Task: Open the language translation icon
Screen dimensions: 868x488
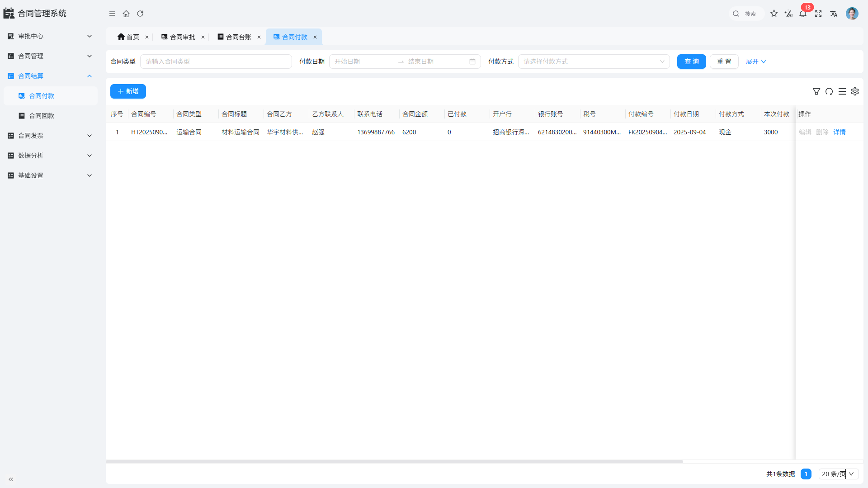Action: click(834, 14)
